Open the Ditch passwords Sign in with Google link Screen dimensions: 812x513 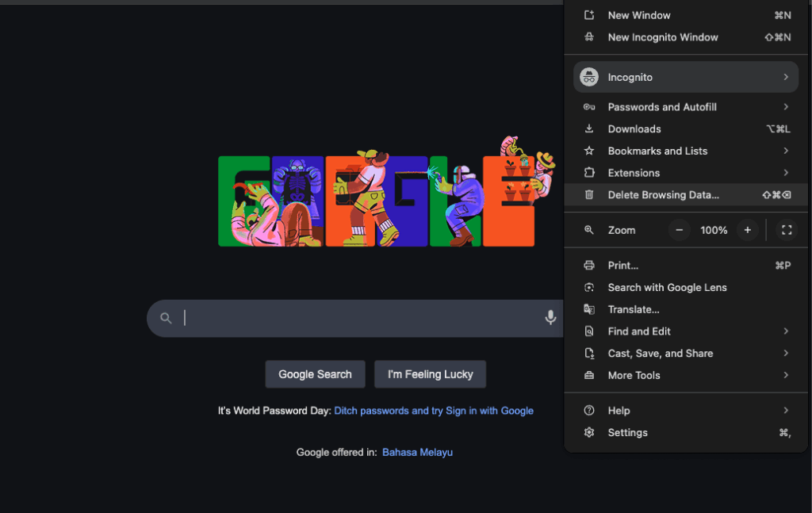pyautogui.click(x=434, y=411)
